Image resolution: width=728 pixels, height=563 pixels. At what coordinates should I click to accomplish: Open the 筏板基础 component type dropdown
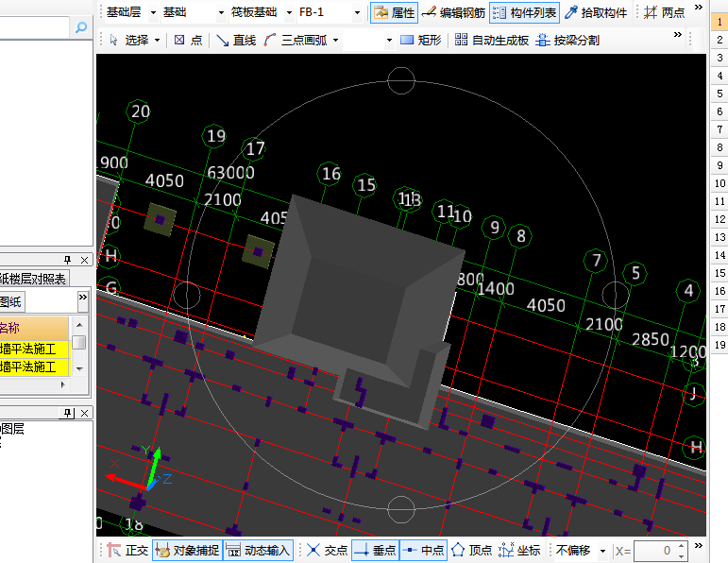(x=289, y=13)
